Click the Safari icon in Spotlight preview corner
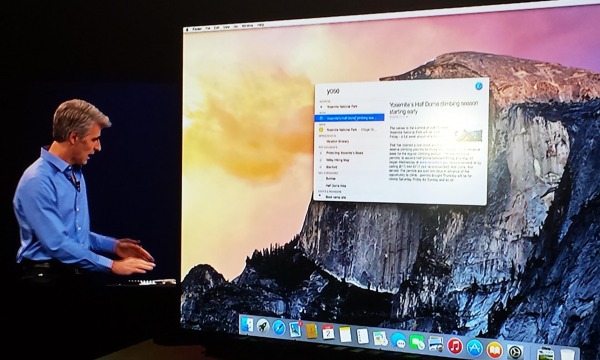 (479, 86)
